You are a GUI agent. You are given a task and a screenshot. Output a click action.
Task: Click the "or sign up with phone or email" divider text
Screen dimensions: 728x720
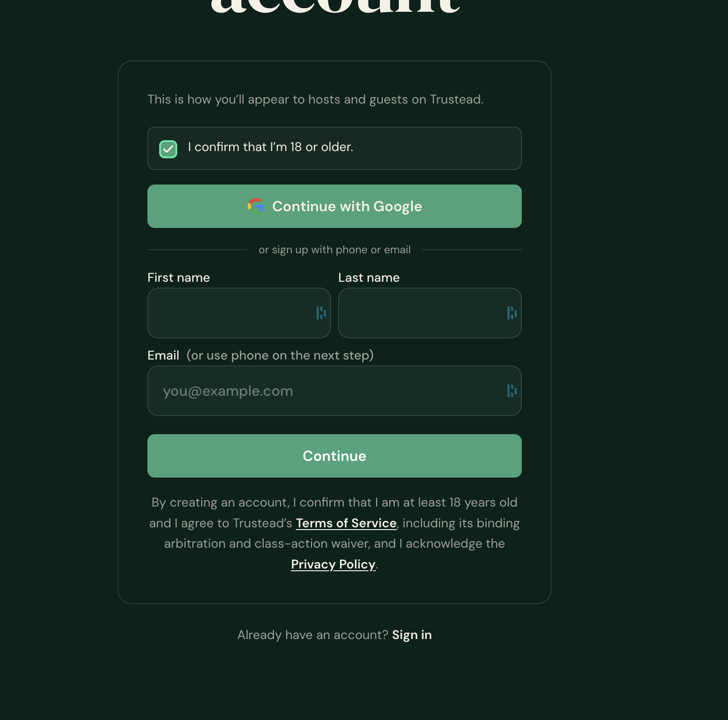tap(335, 250)
